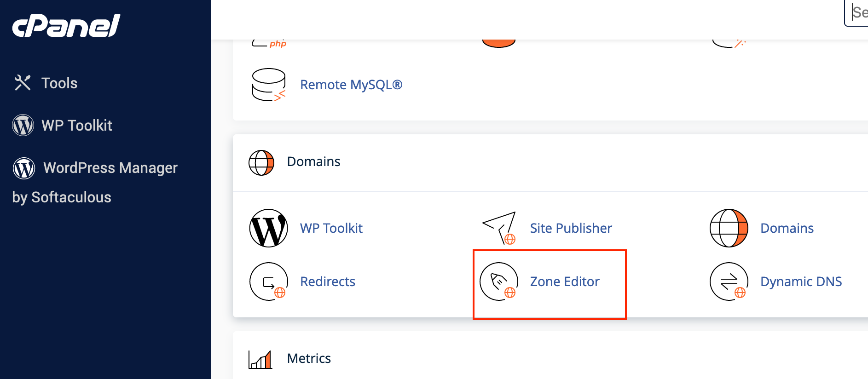Open the WP Toolkit link under Domains
The image size is (868, 379).
click(x=331, y=228)
